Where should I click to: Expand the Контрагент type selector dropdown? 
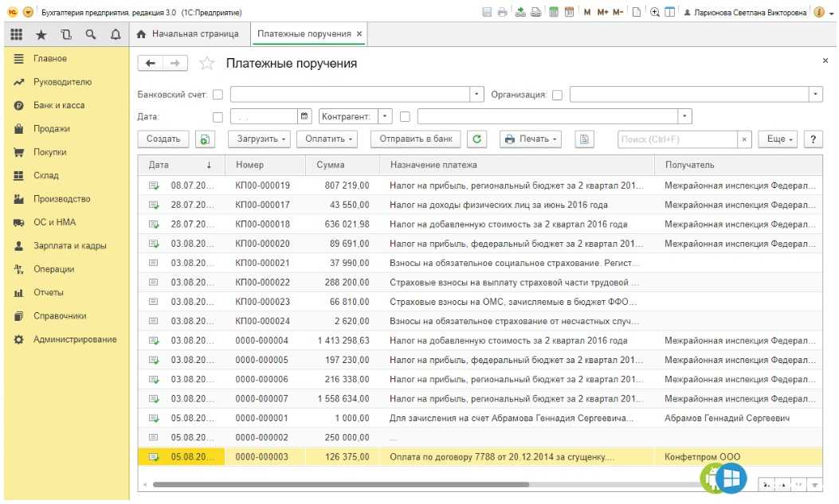[x=385, y=116]
